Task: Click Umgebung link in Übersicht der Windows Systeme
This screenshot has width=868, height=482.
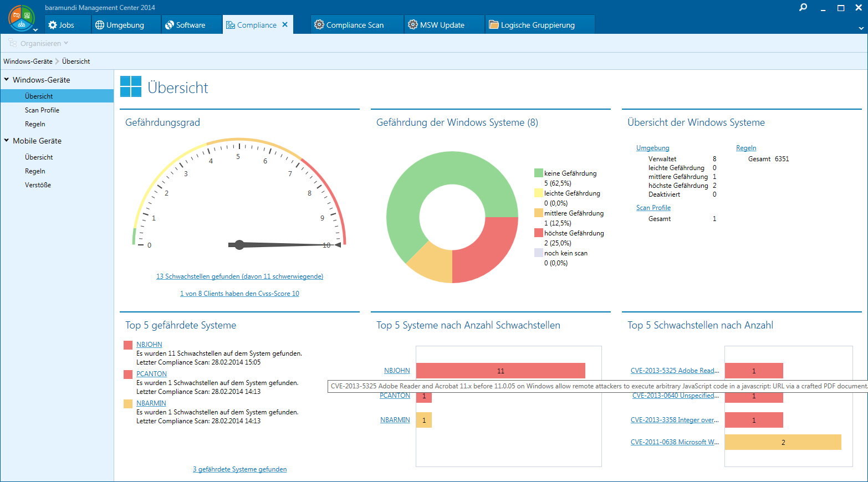Action: (x=653, y=148)
